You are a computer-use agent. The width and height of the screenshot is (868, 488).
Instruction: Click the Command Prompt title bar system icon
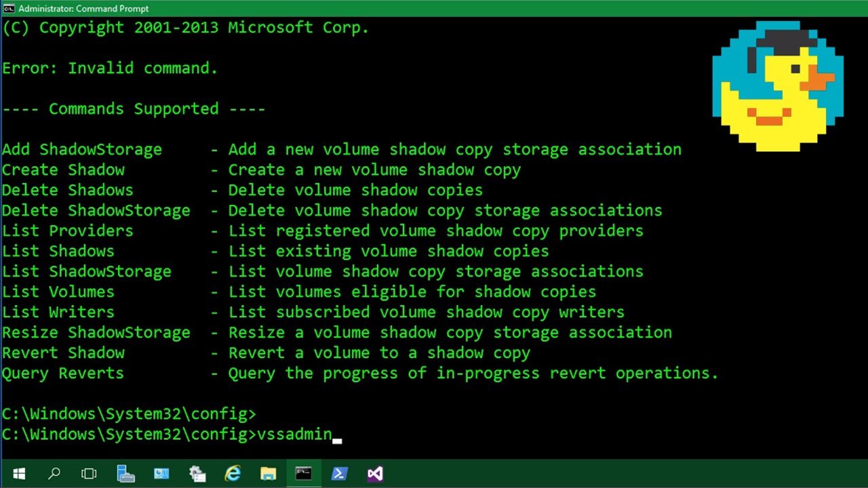(x=9, y=9)
